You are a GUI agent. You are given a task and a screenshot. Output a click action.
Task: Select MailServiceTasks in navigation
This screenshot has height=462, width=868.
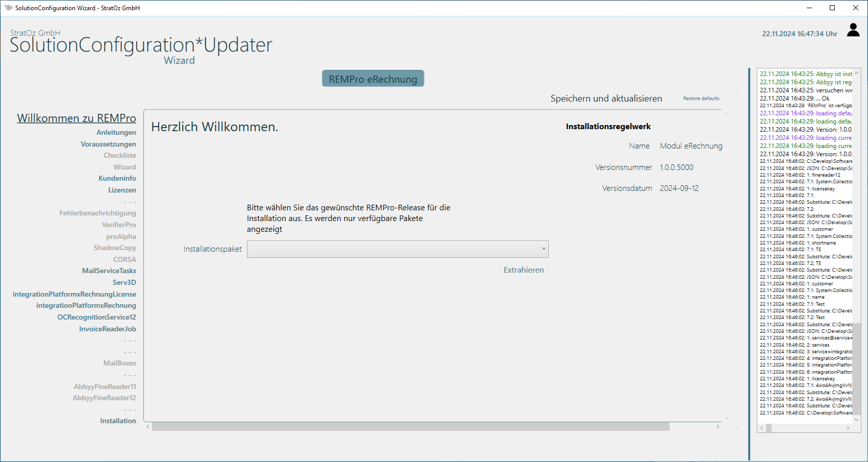(x=109, y=271)
